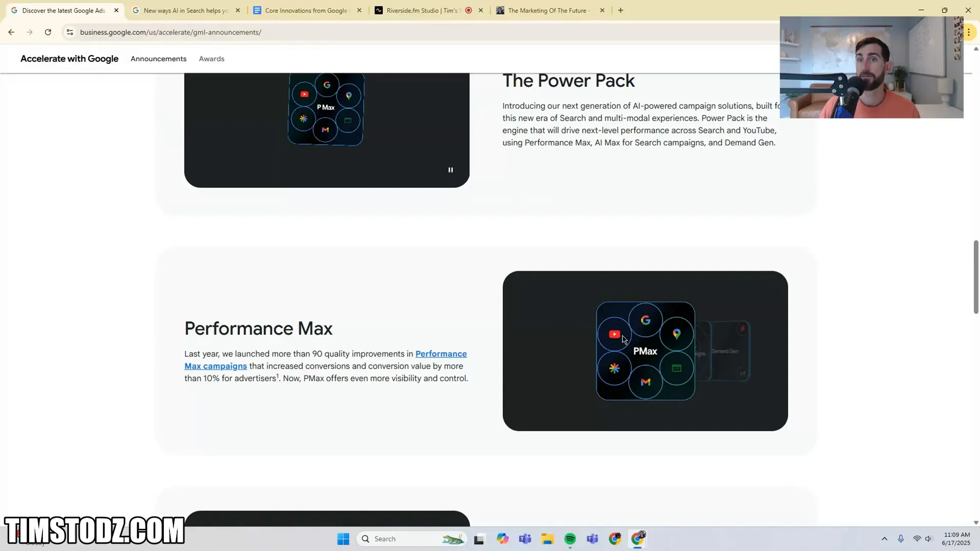Close the 'New ways AI in Search' tab
This screenshot has width=980, height=551.
(x=238, y=10)
